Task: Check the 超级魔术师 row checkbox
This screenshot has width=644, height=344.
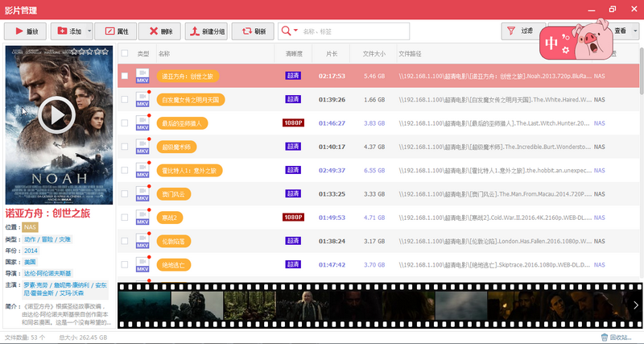Action: 125,147
